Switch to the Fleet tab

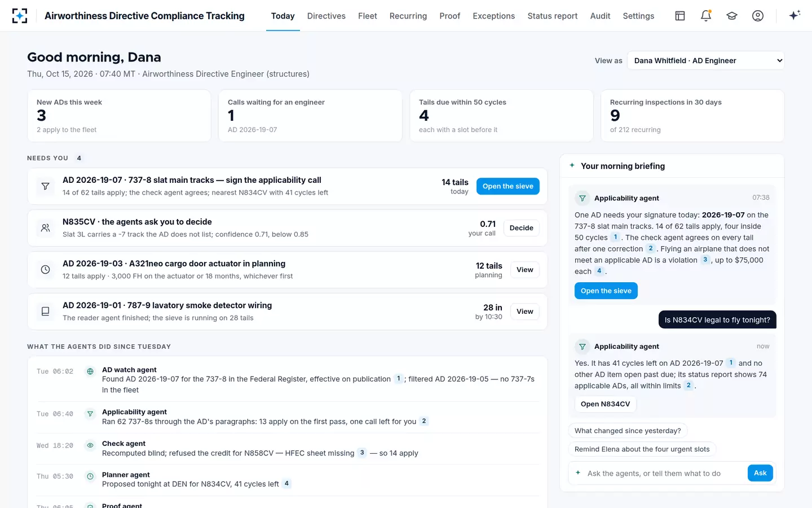(368, 16)
